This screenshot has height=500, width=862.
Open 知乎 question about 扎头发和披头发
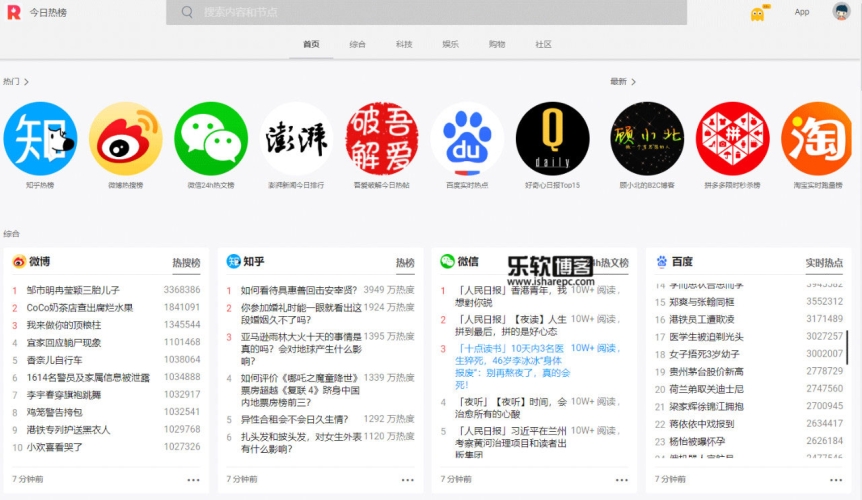tap(301, 443)
